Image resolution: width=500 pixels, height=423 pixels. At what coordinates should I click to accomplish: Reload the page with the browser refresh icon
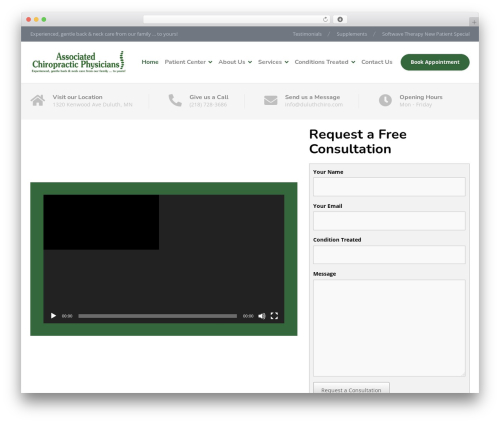[325, 19]
